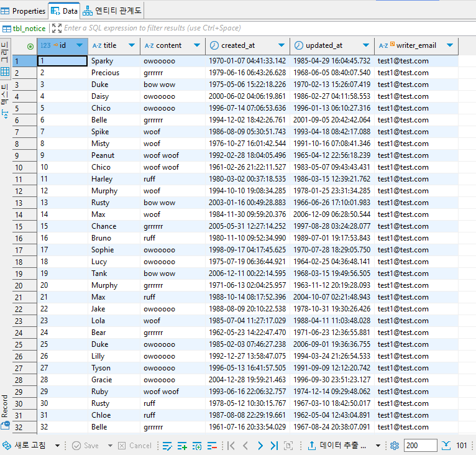The image size is (476, 455).
Task: Click the title column header
Action: coord(114,46)
